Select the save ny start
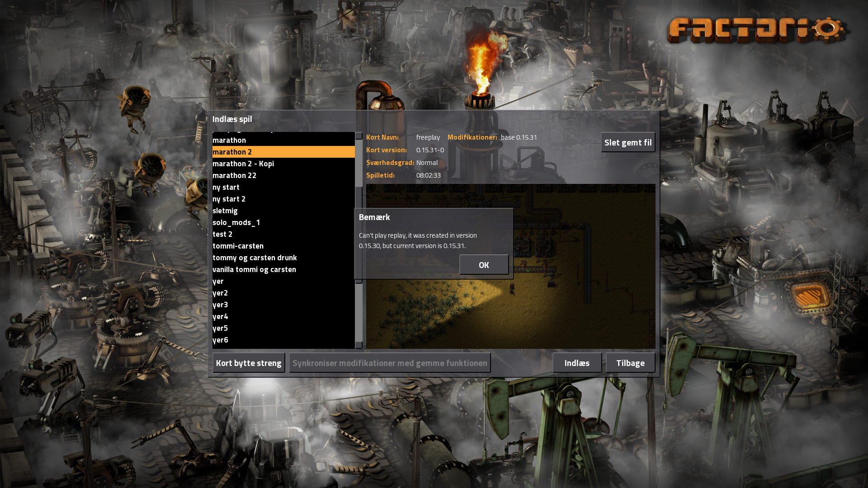This screenshot has height=488, width=868. [x=283, y=187]
